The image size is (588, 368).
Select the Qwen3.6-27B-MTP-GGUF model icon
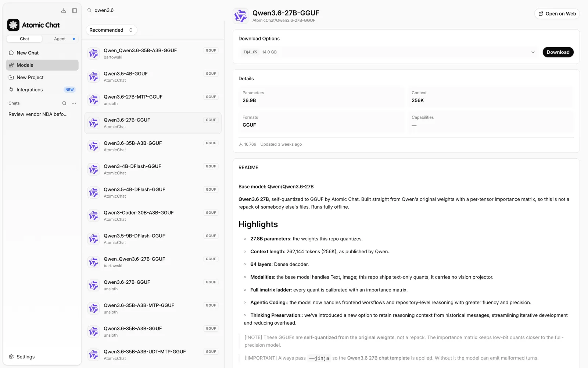(94, 100)
